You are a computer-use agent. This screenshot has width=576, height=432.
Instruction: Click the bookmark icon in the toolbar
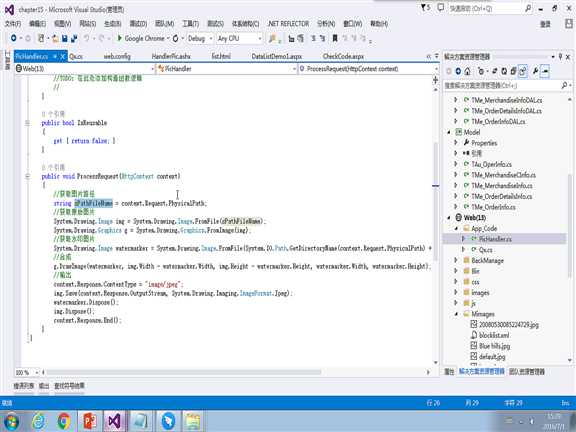tap(335, 38)
